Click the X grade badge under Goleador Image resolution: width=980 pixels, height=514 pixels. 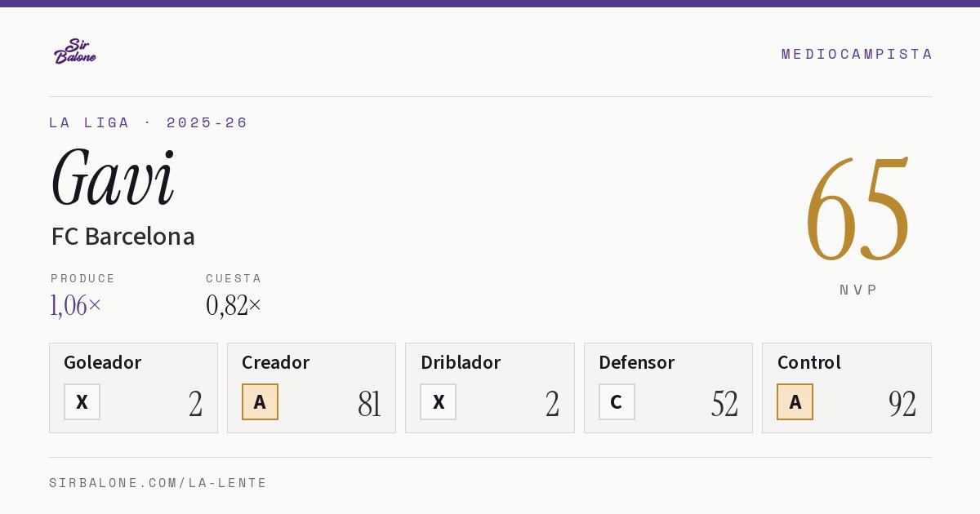[x=82, y=401]
